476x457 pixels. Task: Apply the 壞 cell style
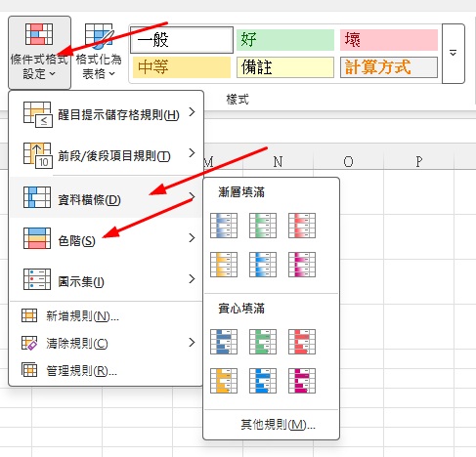(x=389, y=40)
